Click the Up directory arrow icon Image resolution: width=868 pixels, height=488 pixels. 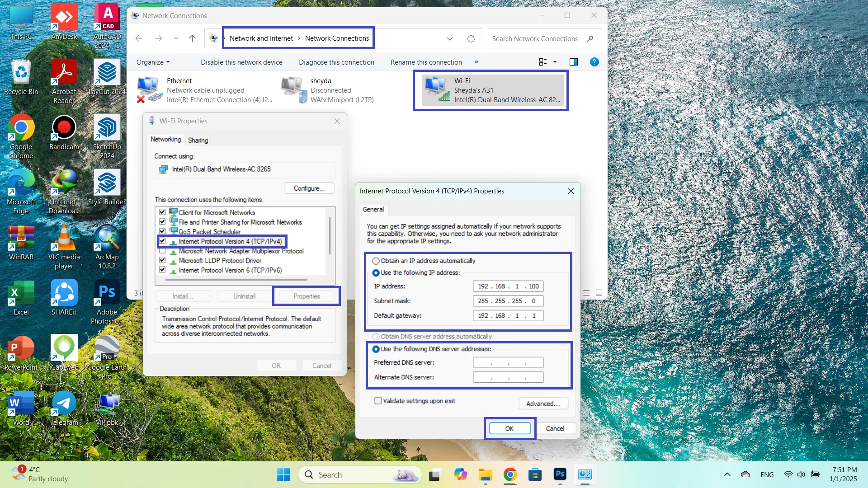pos(192,38)
